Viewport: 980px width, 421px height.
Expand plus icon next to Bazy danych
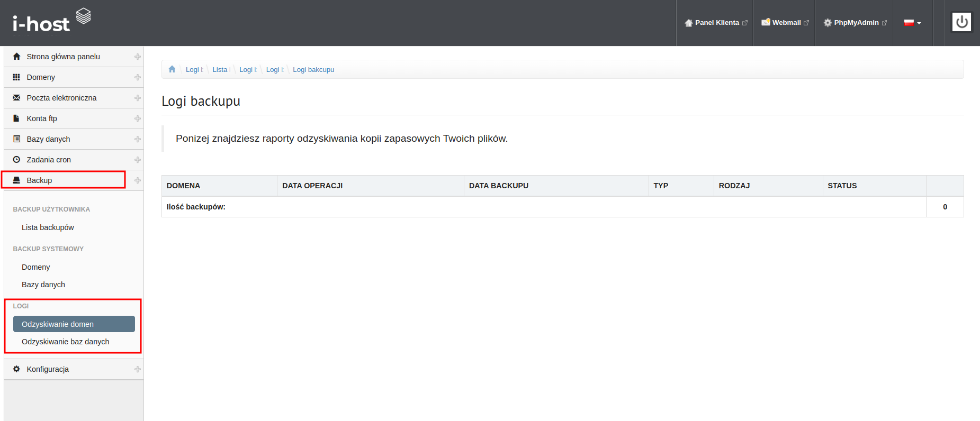(x=138, y=139)
